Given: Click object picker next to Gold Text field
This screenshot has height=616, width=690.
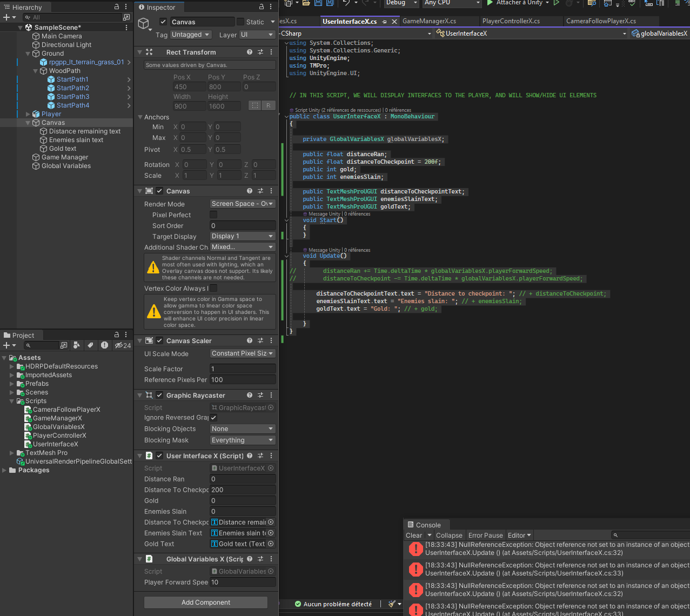Looking at the screenshot, I should (271, 544).
